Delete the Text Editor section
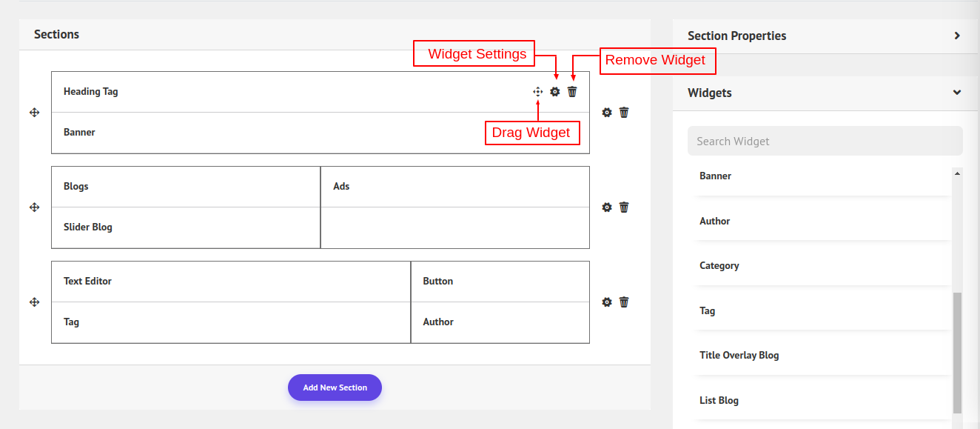Screen dimensions: 980x429 [624, 302]
